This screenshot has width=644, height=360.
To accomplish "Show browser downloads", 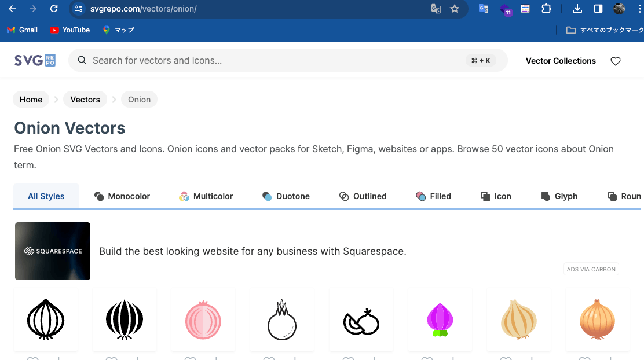I will tap(577, 9).
